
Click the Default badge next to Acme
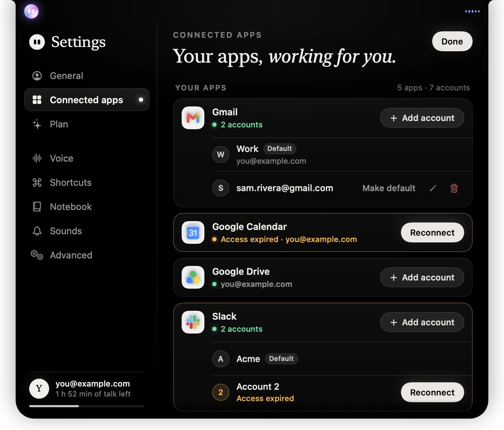pyautogui.click(x=281, y=358)
